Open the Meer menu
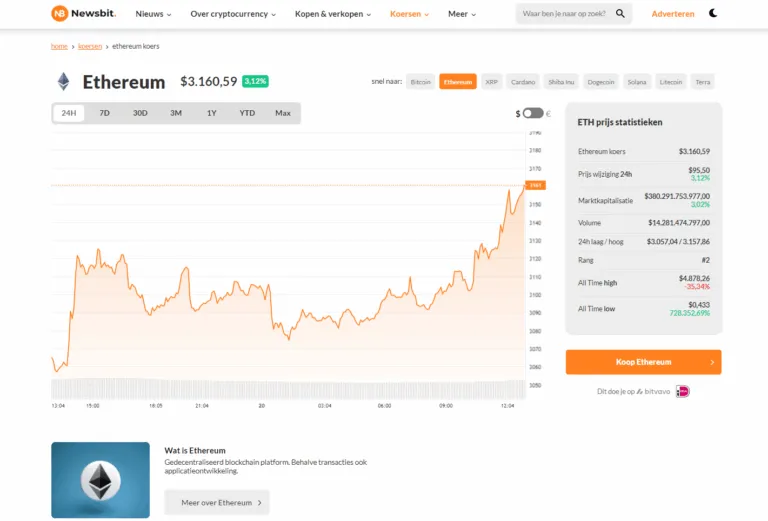Viewport: 768px width, 521px height. tap(462, 14)
